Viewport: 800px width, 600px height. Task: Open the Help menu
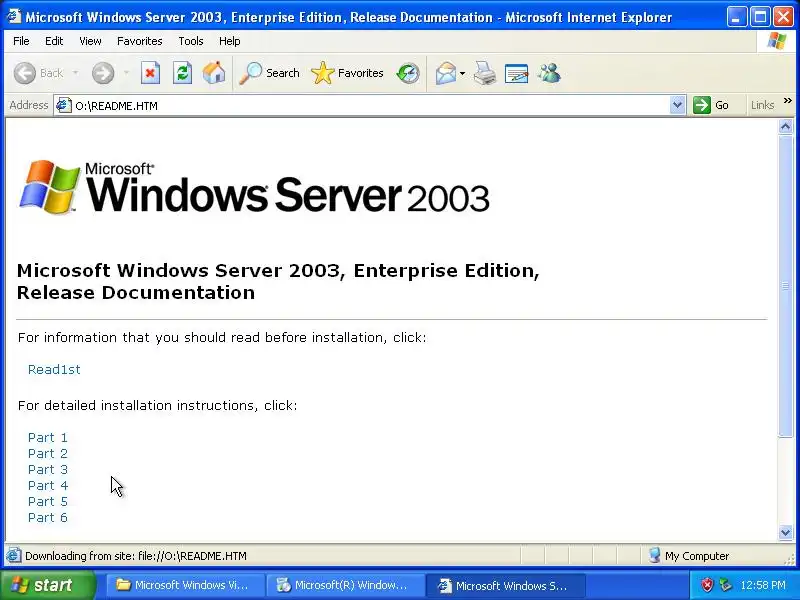pyautogui.click(x=230, y=41)
